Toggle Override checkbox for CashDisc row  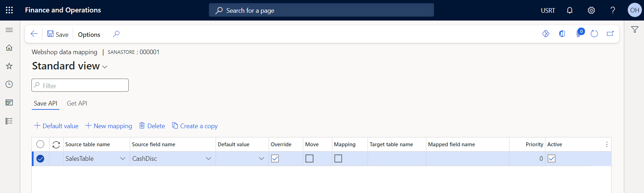click(275, 159)
